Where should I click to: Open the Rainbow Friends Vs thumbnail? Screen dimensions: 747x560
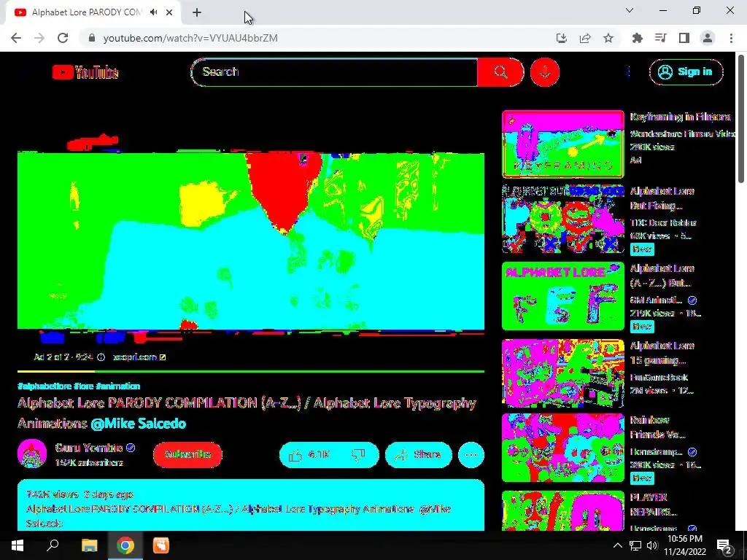[562, 448]
